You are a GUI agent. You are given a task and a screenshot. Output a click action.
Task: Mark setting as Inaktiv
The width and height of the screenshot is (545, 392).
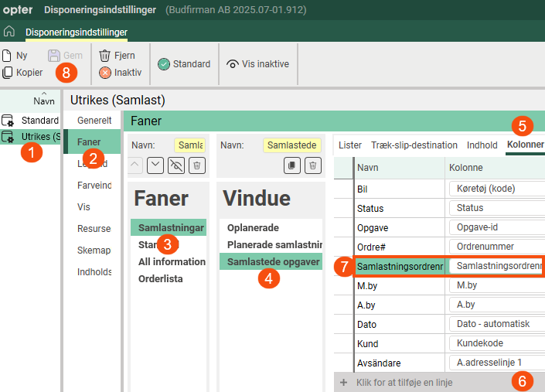pos(120,73)
